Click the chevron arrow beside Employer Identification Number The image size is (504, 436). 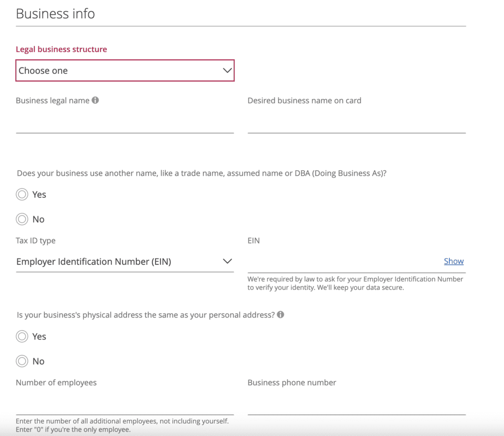point(227,261)
